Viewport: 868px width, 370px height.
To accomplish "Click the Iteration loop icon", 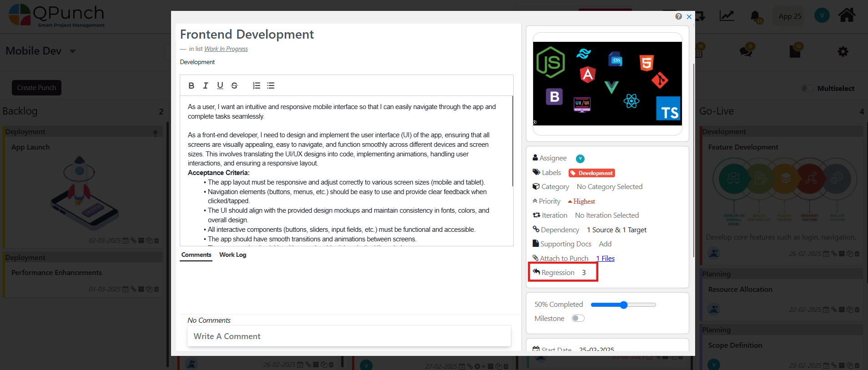I will [x=536, y=215].
